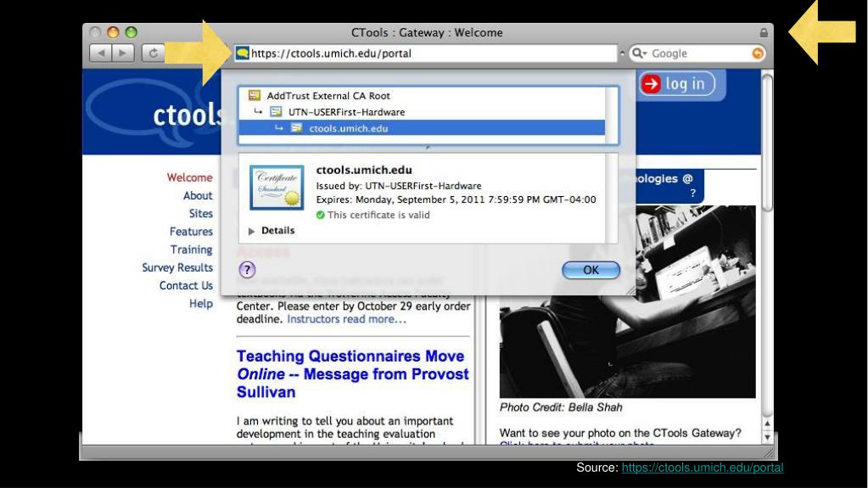Click the padlock icon in the title bar
Screen dimensions: 868x488
pos(764,33)
